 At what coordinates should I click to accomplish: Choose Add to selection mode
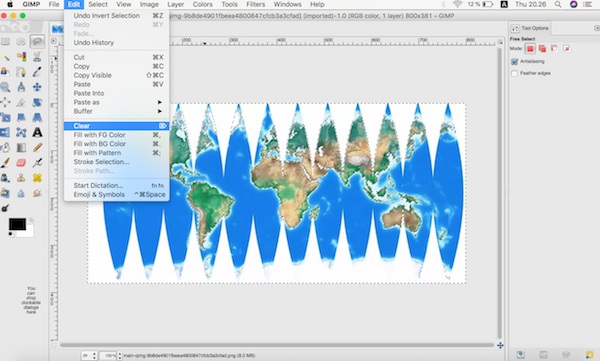point(542,49)
